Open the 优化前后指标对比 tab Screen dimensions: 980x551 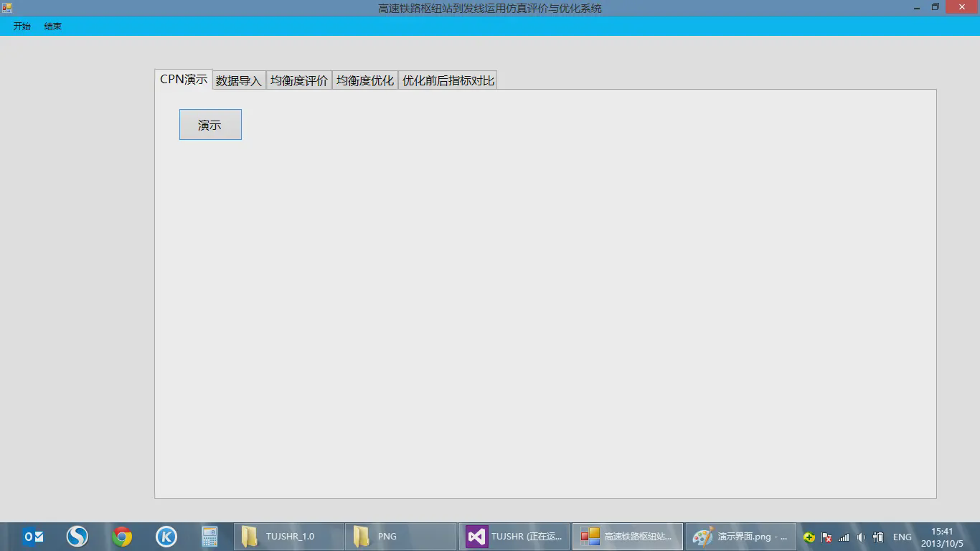coord(448,80)
